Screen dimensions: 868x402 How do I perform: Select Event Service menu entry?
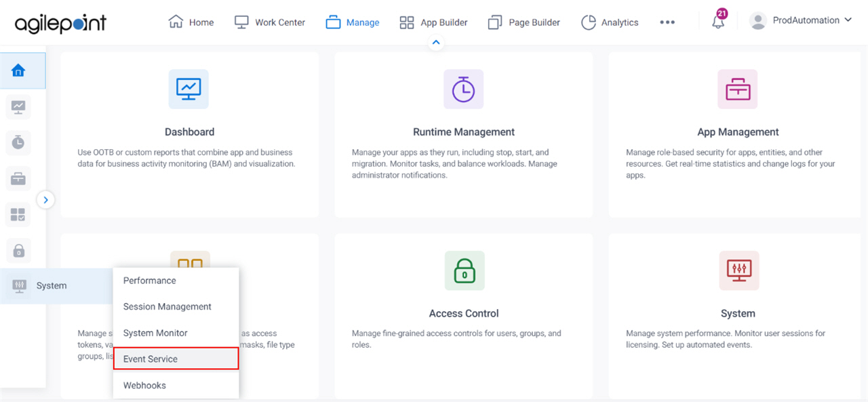[176, 359]
